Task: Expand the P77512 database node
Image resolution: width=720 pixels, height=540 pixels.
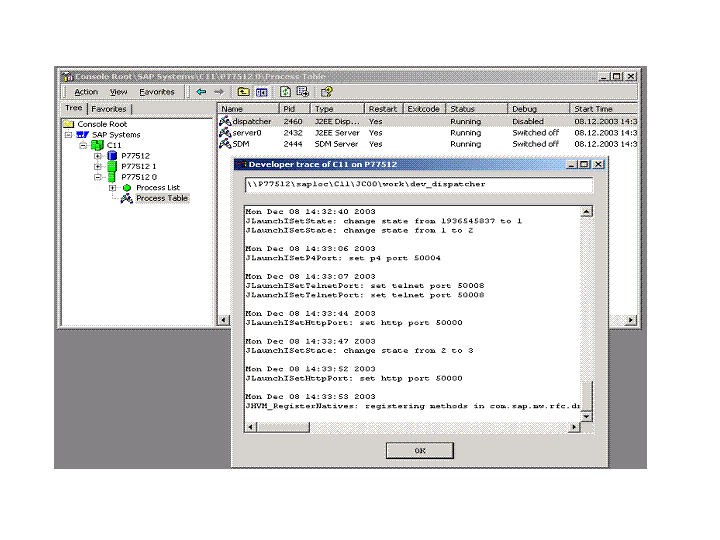Action: (x=98, y=156)
